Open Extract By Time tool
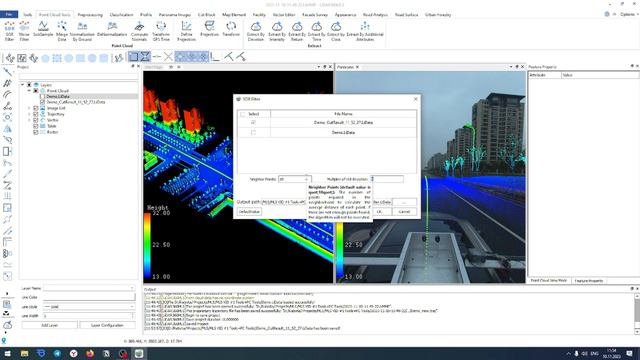The height and width of the screenshot is (360, 640). tap(316, 31)
